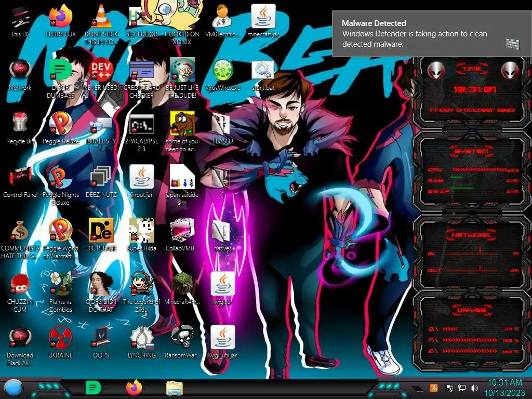
Task: Click the Start orb button
Action: 14,388
